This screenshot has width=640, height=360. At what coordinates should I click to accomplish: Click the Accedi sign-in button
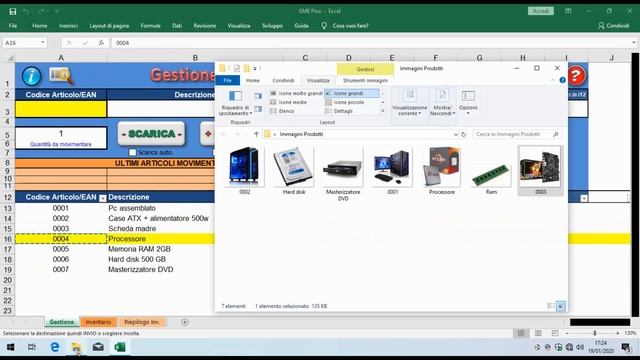[x=540, y=11]
